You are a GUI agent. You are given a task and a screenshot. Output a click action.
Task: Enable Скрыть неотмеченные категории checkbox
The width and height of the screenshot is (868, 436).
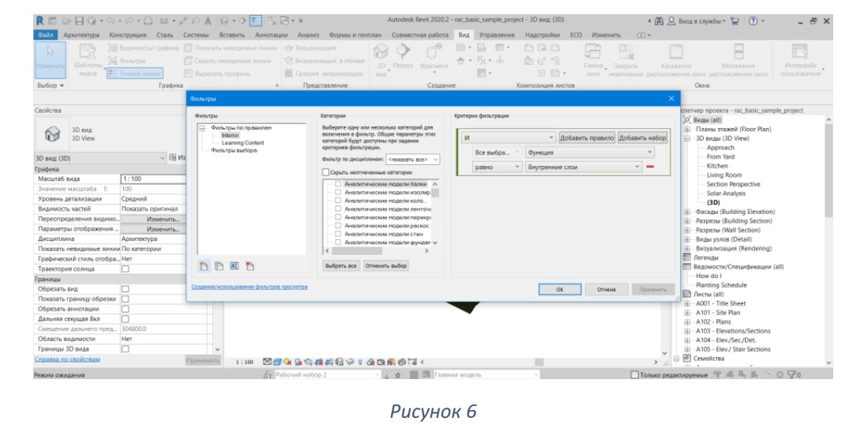tap(325, 172)
